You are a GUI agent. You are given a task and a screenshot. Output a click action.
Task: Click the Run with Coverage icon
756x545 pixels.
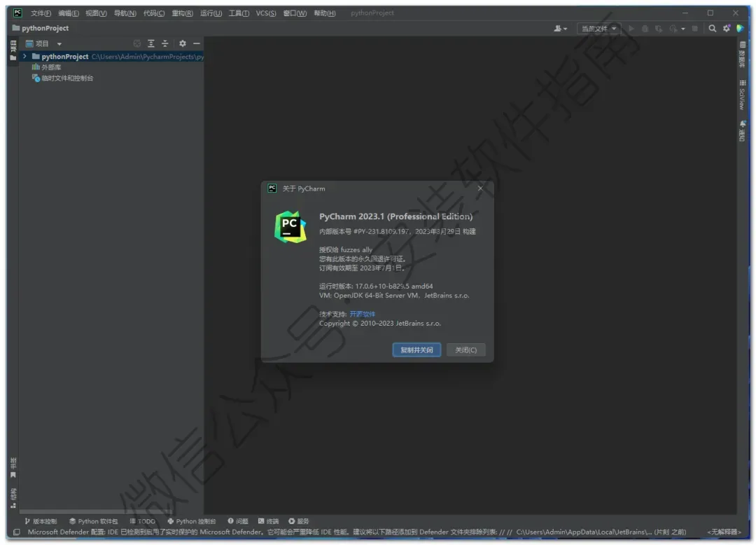click(659, 29)
